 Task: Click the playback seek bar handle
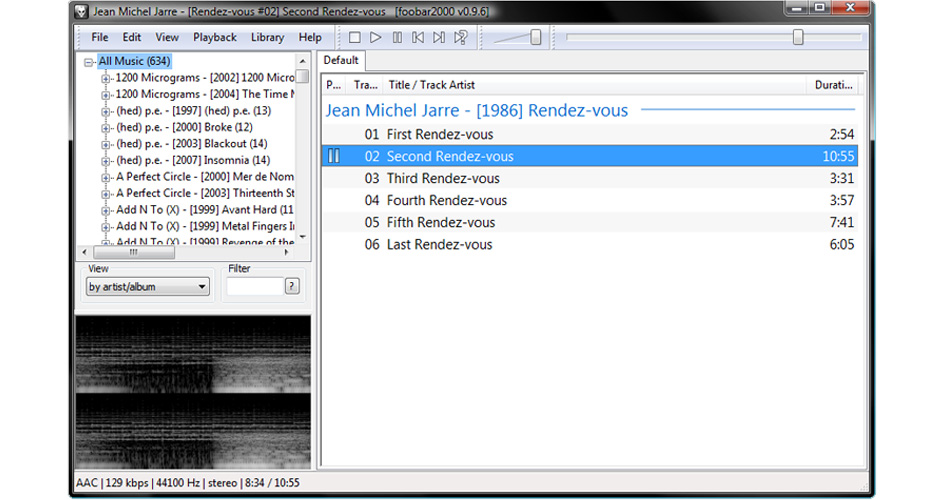coord(798,37)
